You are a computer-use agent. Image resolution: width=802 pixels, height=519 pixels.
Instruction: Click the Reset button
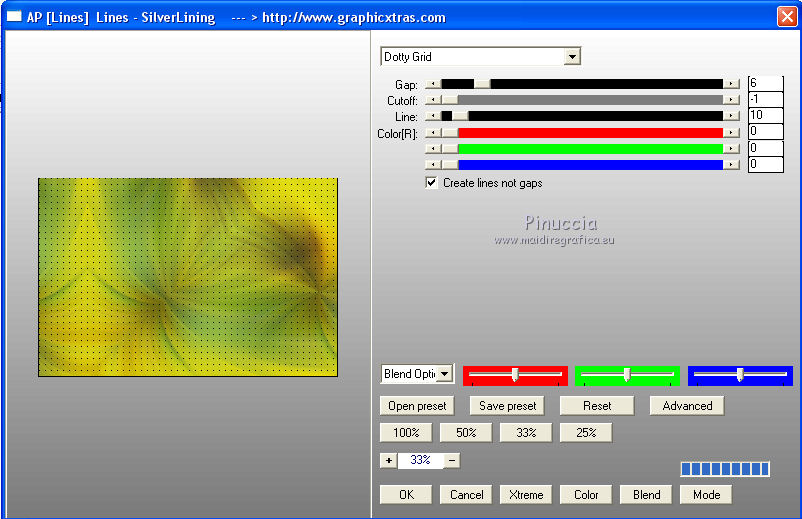(x=597, y=406)
